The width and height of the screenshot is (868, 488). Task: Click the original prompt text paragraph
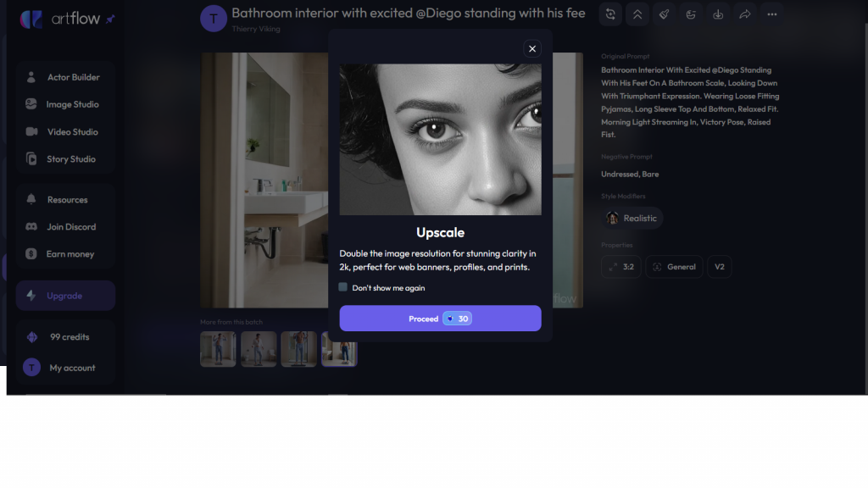[x=690, y=103]
